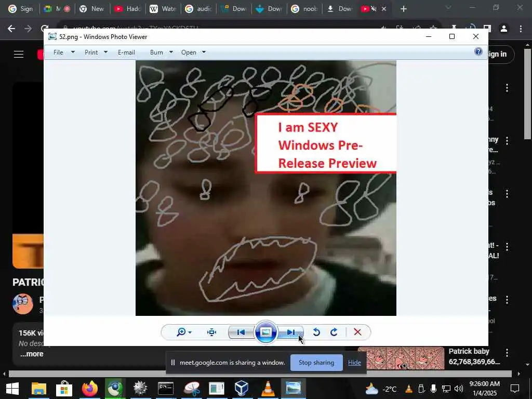Rotate the photo clockwise
This screenshot has height=399, width=532.
click(x=334, y=332)
